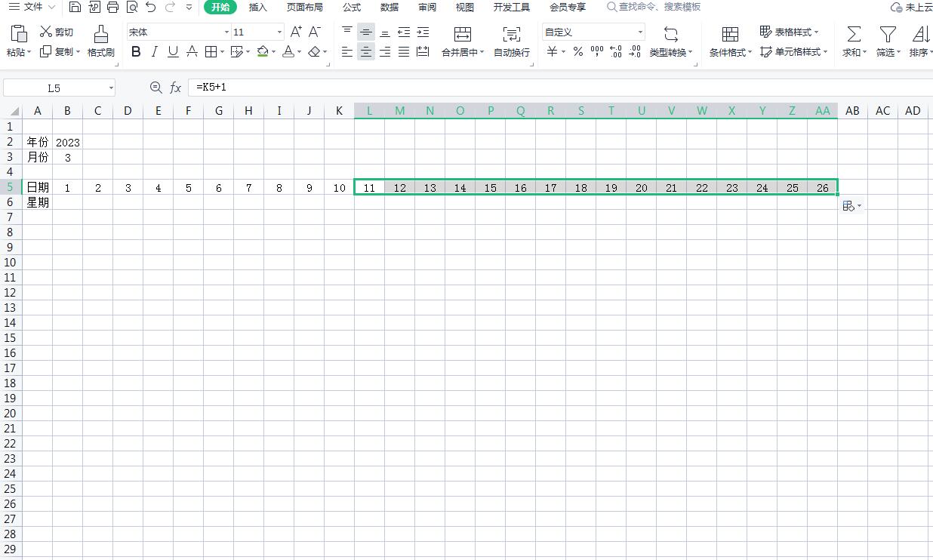
Task: Open the Developer Tools (开发工具) tab
Action: 512,7
